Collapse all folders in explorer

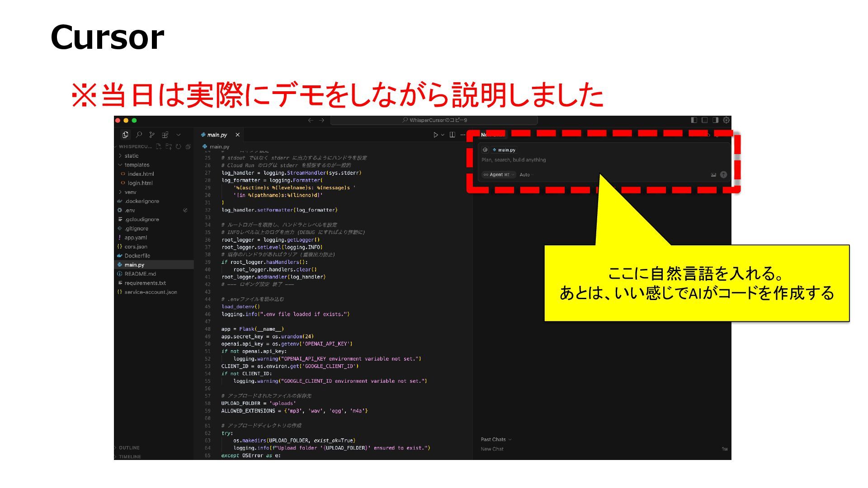(x=188, y=146)
